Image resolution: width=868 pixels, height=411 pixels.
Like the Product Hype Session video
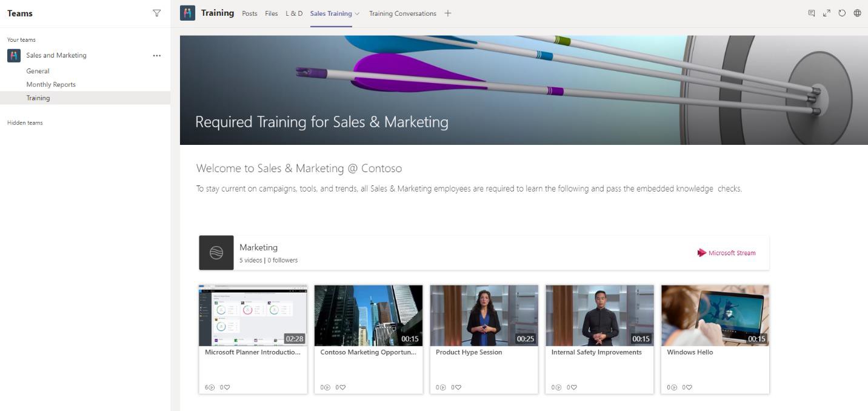click(x=458, y=387)
